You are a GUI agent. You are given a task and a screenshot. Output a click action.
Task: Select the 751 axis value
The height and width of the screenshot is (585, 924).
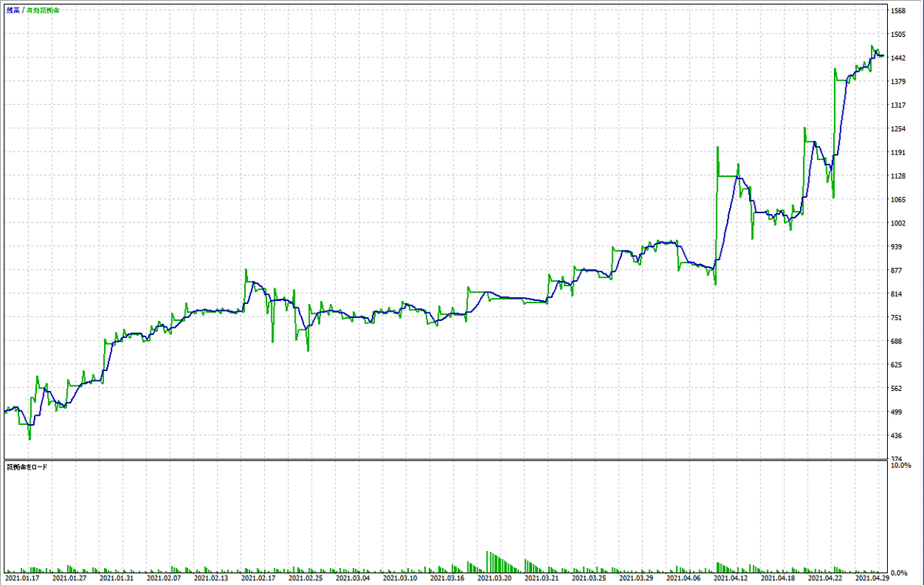[896, 318]
